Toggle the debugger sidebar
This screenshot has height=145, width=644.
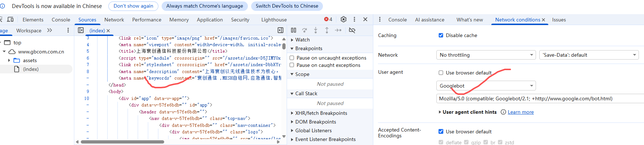point(281,30)
